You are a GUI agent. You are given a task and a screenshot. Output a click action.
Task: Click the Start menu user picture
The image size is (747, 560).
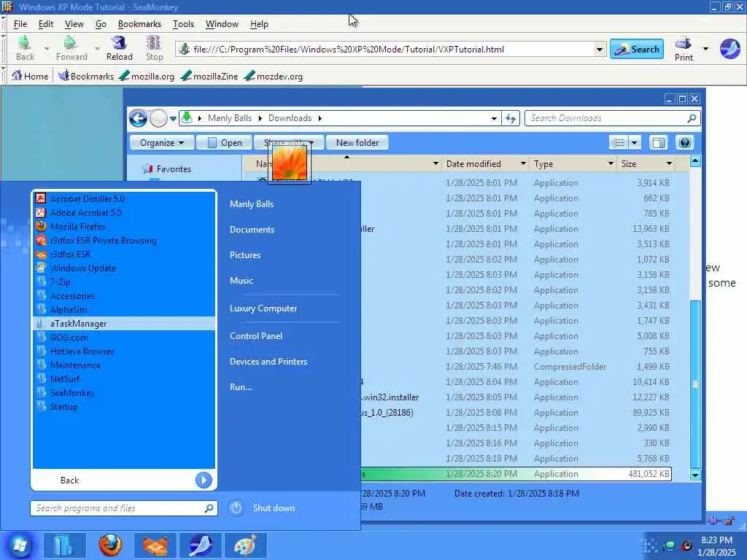pyautogui.click(x=290, y=163)
